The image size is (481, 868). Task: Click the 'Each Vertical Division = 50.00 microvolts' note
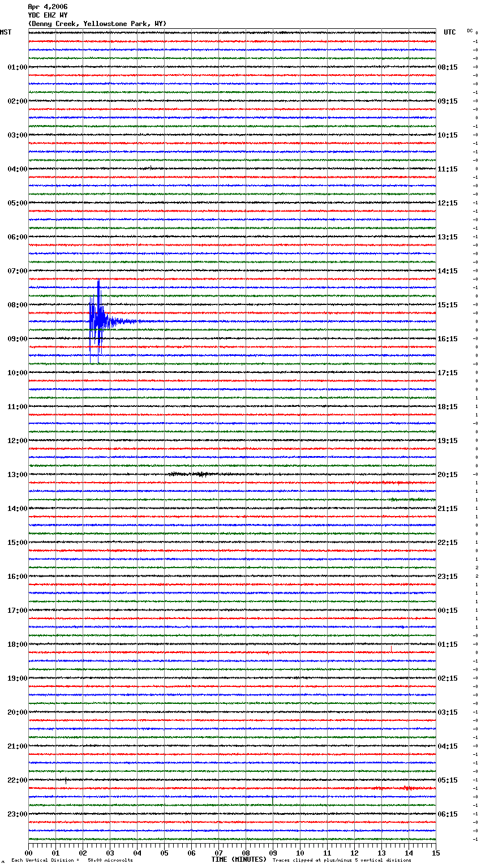[72, 861]
